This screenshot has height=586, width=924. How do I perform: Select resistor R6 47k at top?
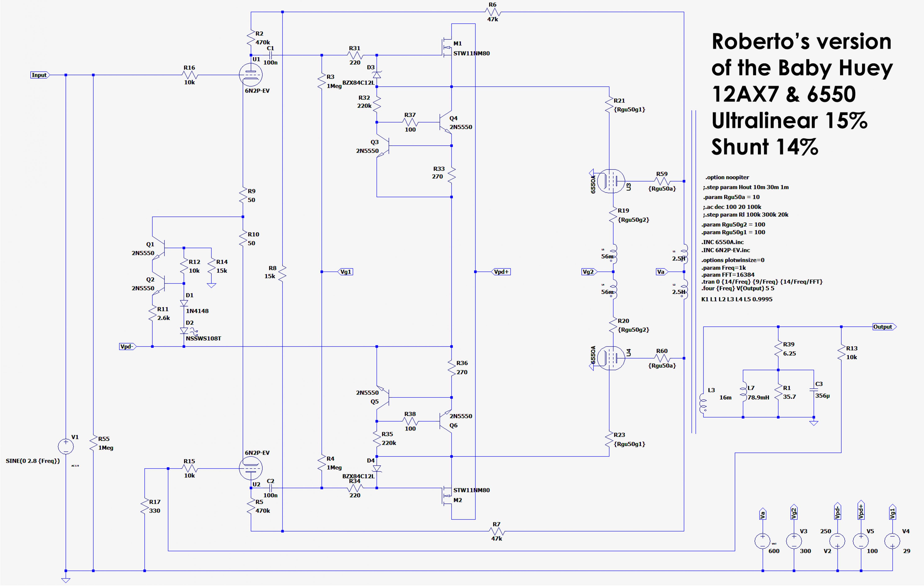pyautogui.click(x=493, y=12)
